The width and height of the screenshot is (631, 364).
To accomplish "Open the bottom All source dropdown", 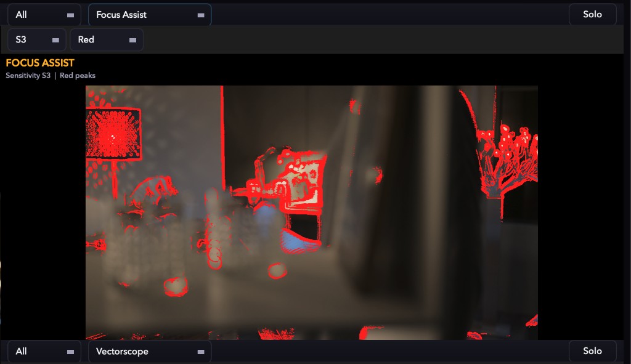I will [44, 352].
